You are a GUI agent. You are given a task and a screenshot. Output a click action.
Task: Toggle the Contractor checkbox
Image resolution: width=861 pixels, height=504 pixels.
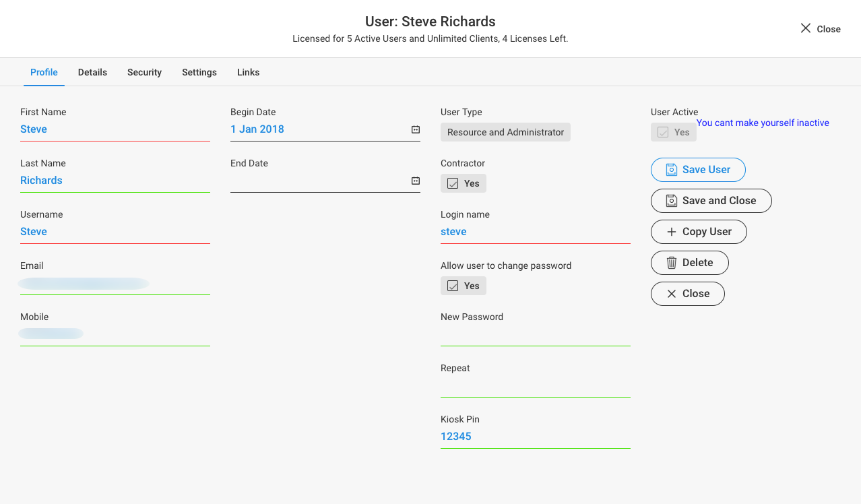[453, 183]
